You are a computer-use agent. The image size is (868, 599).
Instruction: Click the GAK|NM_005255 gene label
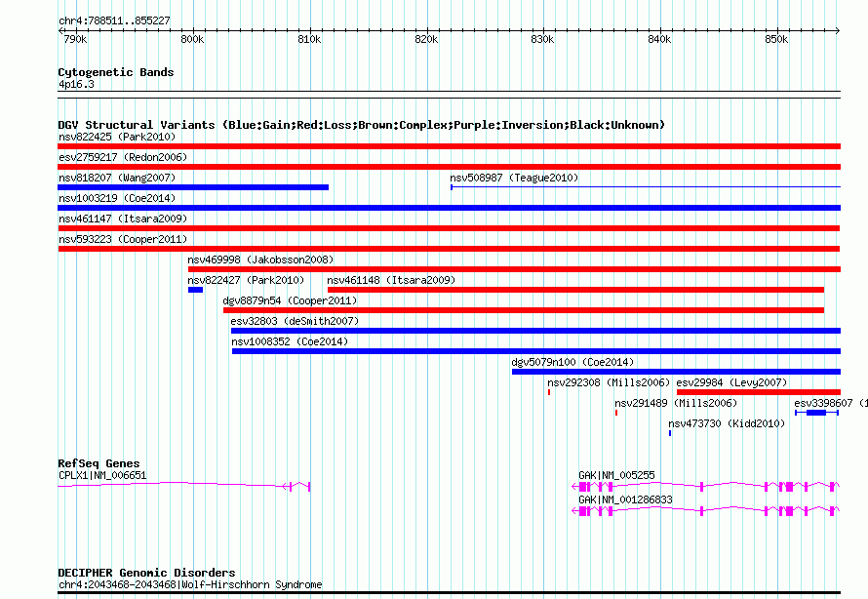pyautogui.click(x=616, y=475)
